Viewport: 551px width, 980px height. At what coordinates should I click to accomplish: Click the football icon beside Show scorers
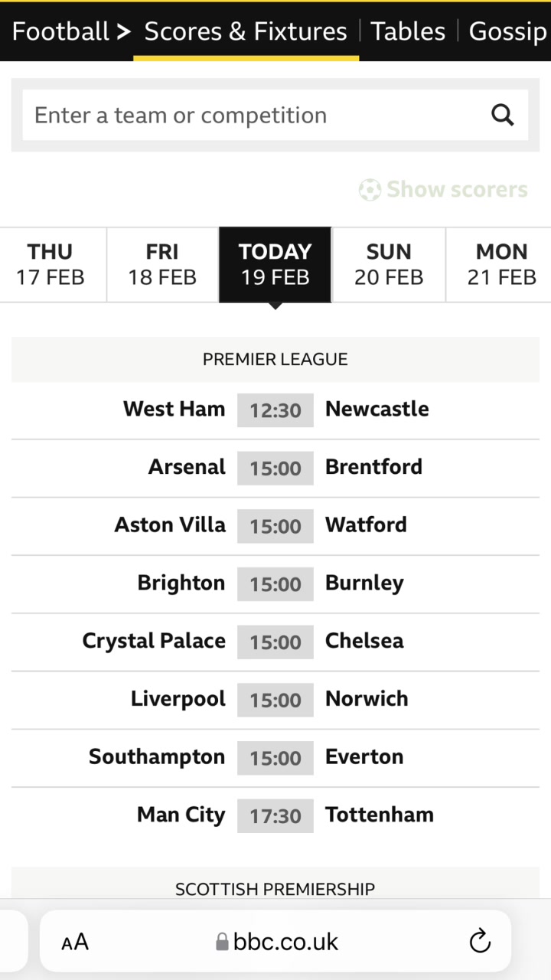370,190
